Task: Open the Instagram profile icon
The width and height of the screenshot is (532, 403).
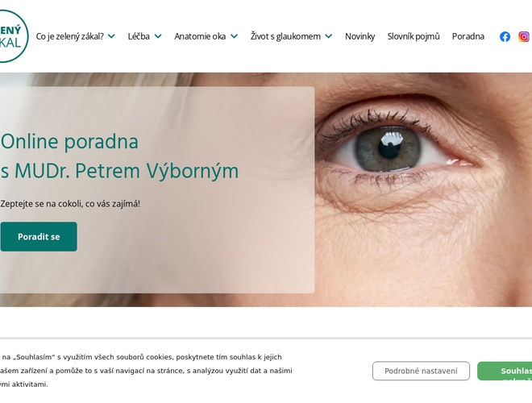Action: [x=523, y=36]
